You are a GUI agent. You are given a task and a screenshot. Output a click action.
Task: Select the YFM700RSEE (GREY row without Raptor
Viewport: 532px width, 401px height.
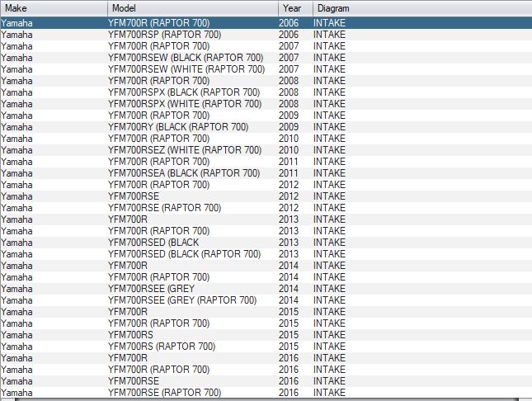tap(266, 288)
